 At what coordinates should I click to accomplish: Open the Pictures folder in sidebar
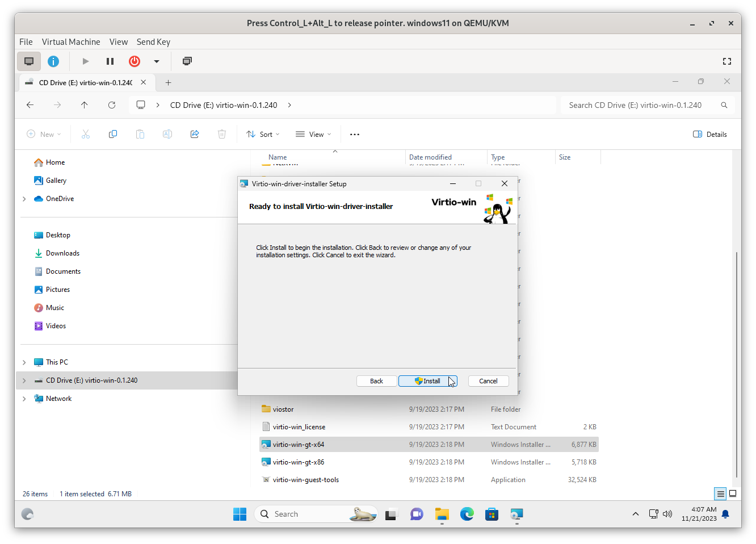tap(58, 290)
